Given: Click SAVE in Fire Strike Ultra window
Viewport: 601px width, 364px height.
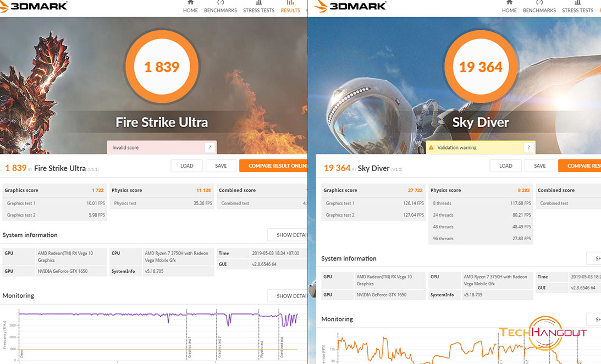Looking at the screenshot, I should coord(221,166).
